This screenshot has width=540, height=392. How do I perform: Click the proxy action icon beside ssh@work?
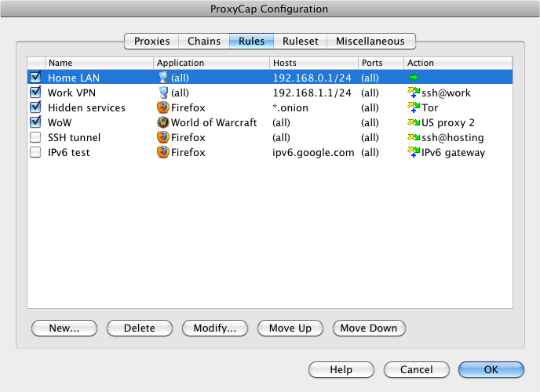414,93
